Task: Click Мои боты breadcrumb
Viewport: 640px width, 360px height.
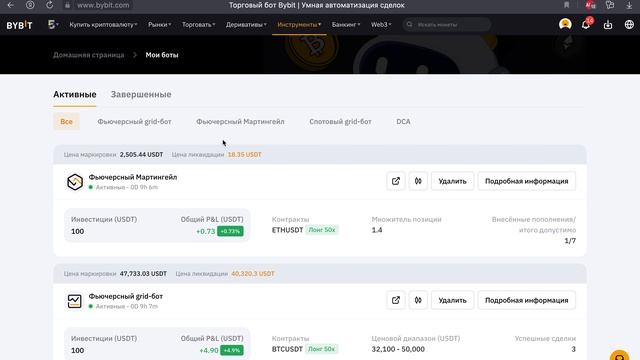Action: point(162,55)
